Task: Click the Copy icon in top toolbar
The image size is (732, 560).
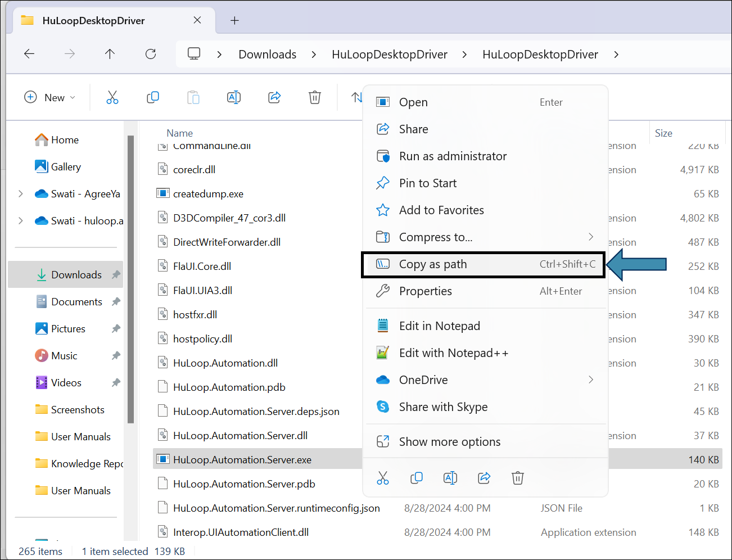Action: pos(153,98)
